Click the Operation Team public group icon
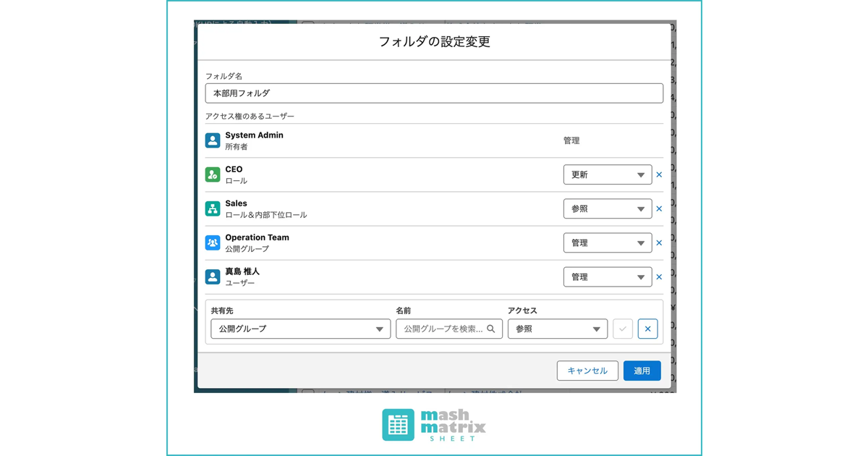Viewport: 868px width, 456px height. coord(212,242)
